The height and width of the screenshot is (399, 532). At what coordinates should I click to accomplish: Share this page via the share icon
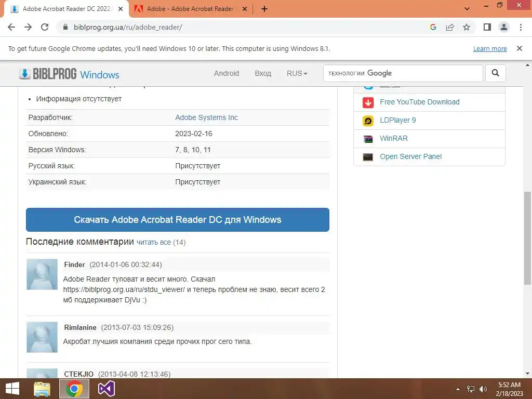pos(450,27)
